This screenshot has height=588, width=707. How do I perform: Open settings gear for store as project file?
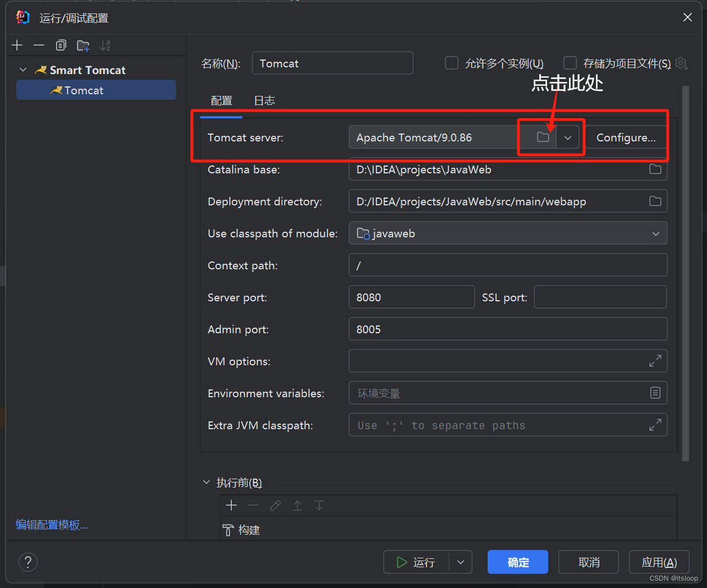(681, 63)
